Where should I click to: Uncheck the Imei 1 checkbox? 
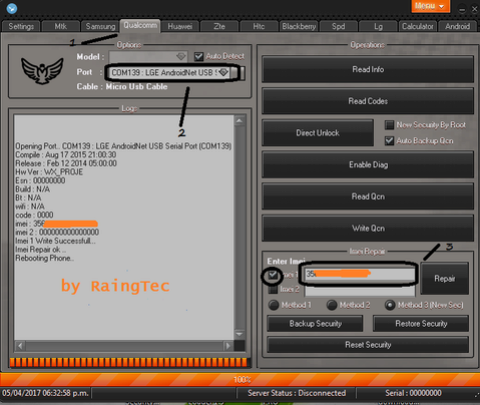click(273, 275)
